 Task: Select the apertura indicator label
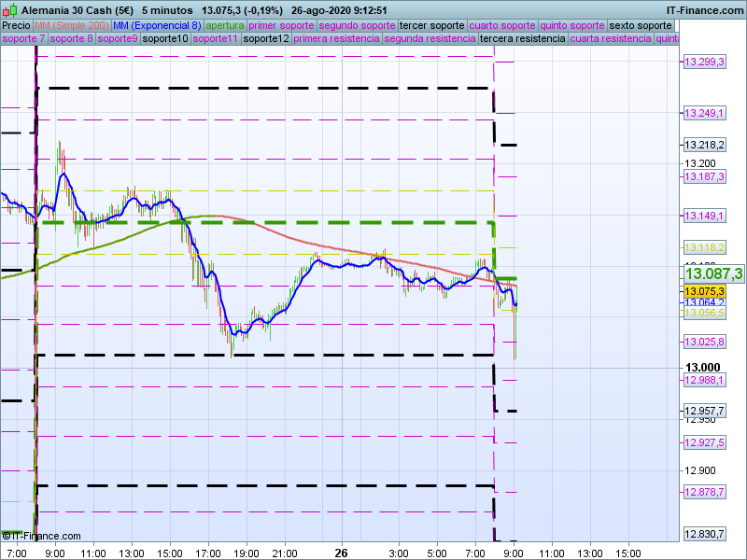(225, 25)
